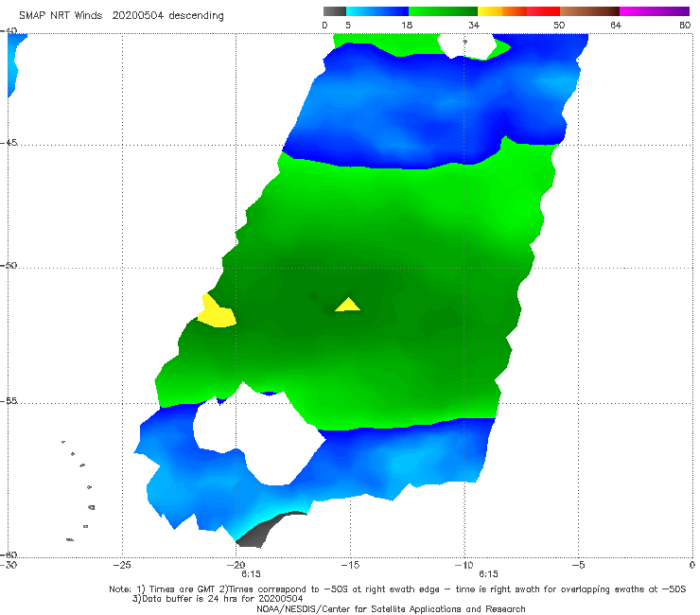Click the note '3)Data buffer is 24 hrs for 20200504'
Viewport: 700px width, 615px height.
[218, 599]
